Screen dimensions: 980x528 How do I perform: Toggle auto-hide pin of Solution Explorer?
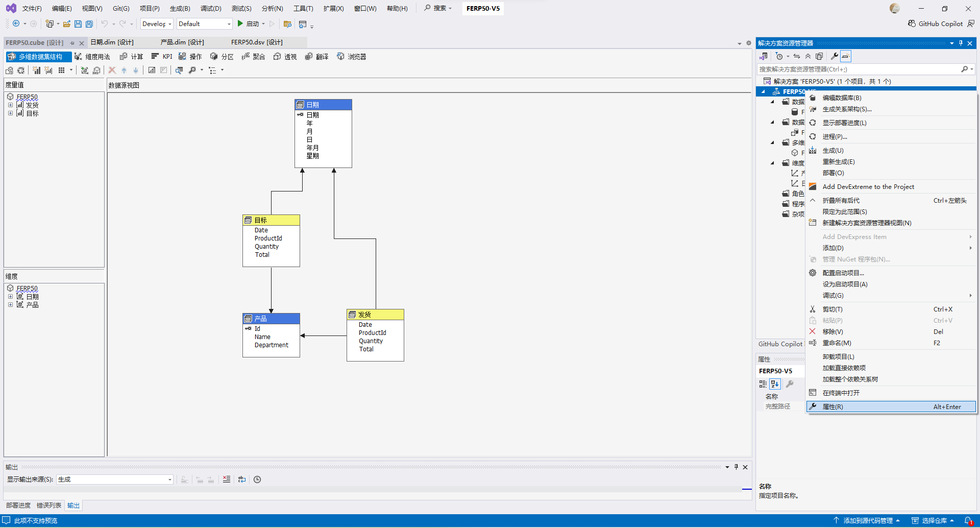961,43
